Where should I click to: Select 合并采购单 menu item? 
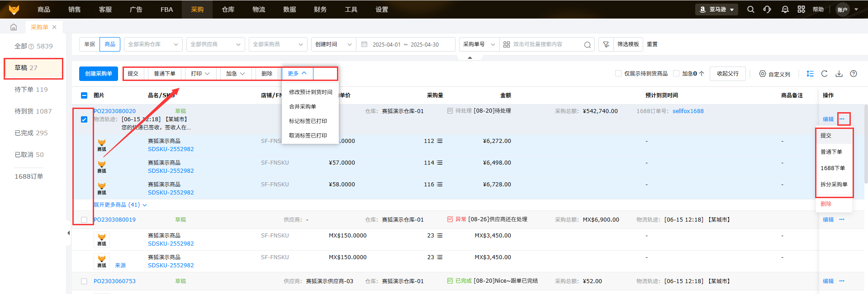tap(310, 107)
